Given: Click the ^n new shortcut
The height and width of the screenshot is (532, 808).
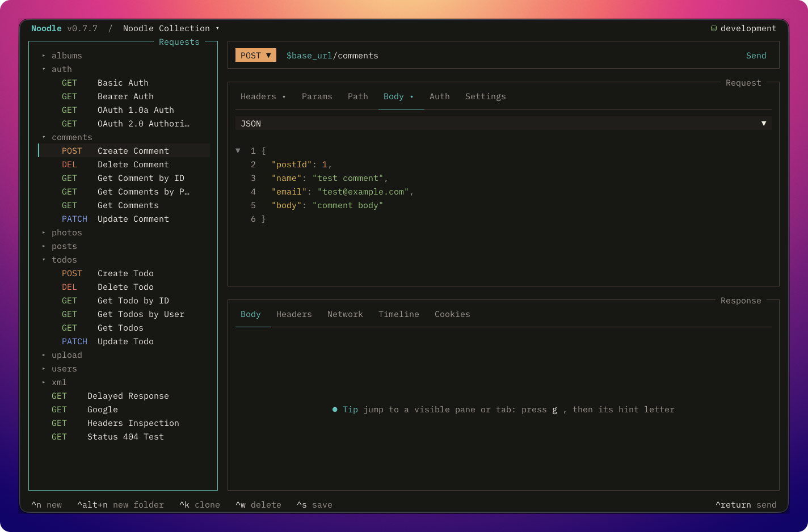Looking at the screenshot, I should [x=47, y=505].
